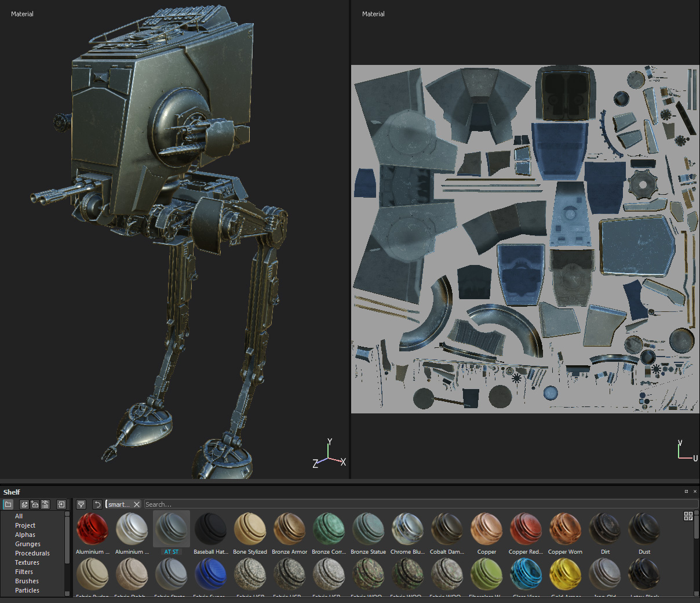The width and height of the screenshot is (700, 603).
Task: Select the Particles shelf category
Action: pyautogui.click(x=27, y=590)
